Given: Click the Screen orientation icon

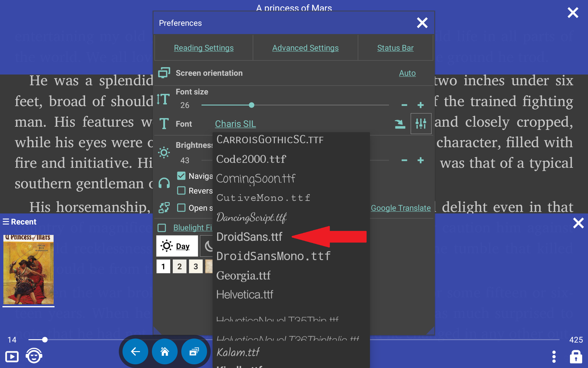Looking at the screenshot, I should [x=164, y=73].
